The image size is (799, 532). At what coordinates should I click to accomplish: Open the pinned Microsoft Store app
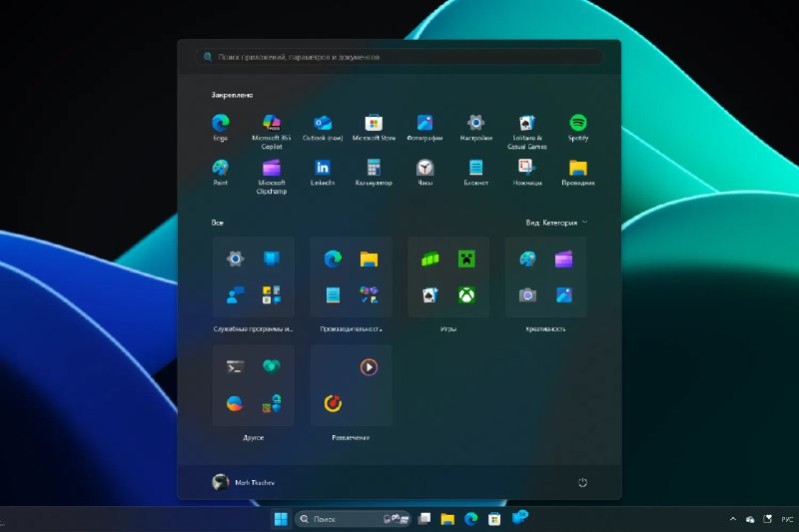pyautogui.click(x=374, y=128)
